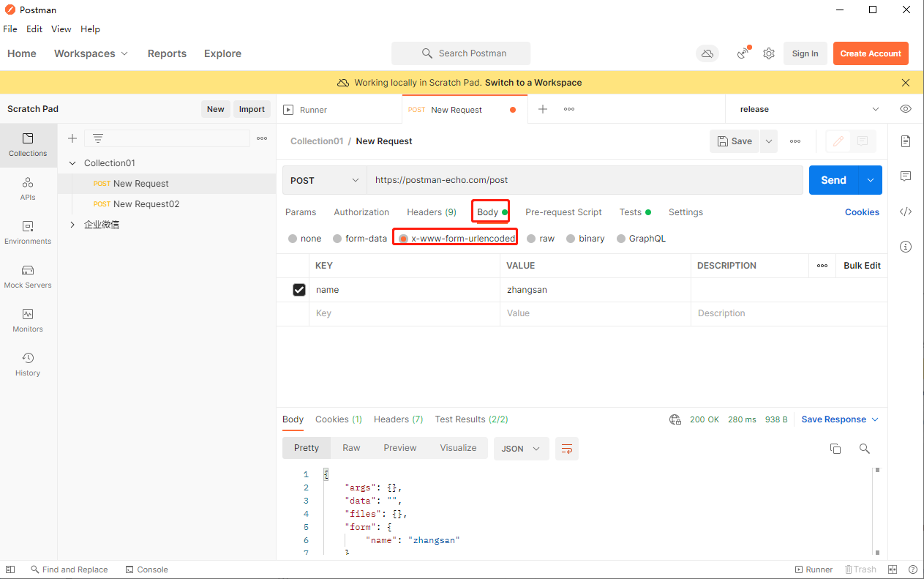Open the Save button dropdown arrow
The image size is (924, 579).
[x=769, y=141]
